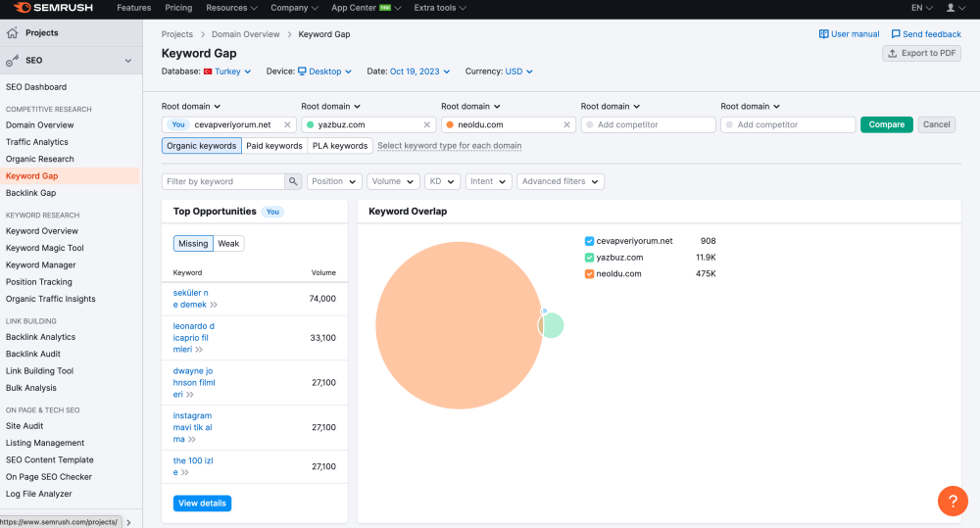Screen dimensions: 980x528
Task: Uncheck cevapveriyorum.net in overlap legend
Action: click(589, 241)
